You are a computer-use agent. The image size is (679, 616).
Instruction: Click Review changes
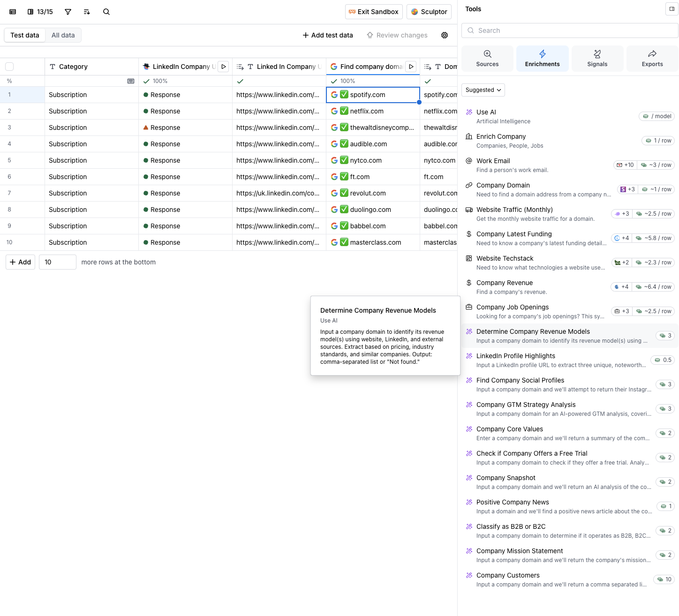(x=397, y=35)
